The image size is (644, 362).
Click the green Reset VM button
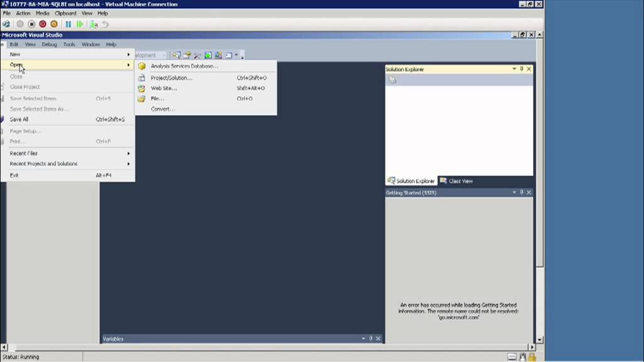(x=80, y=25)
